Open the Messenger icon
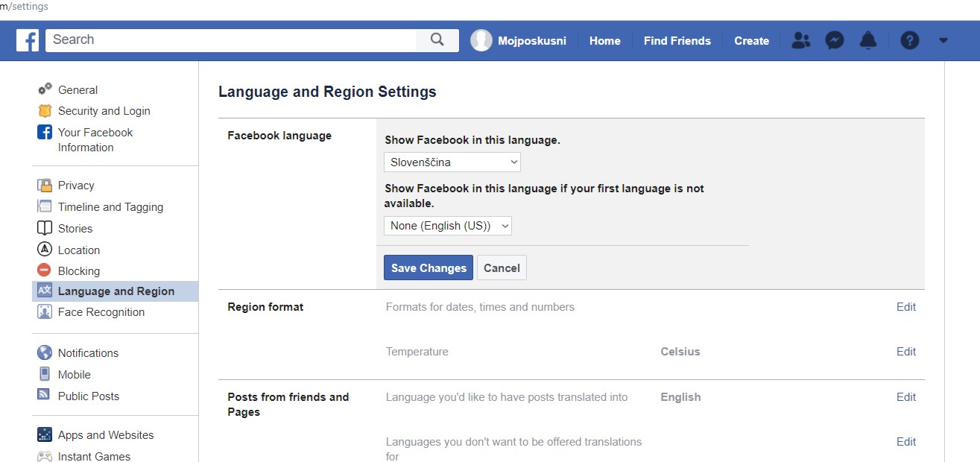Viewport: 980px width, 462px height. (835, 41)
